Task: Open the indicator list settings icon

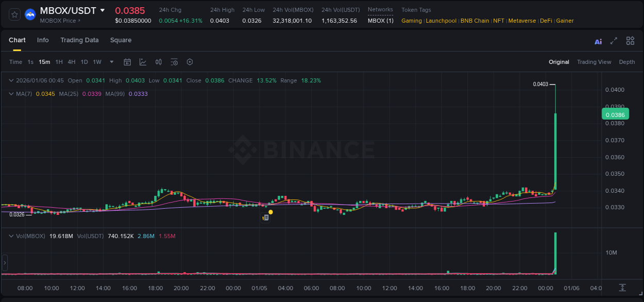Action: [x=174, y=62]
